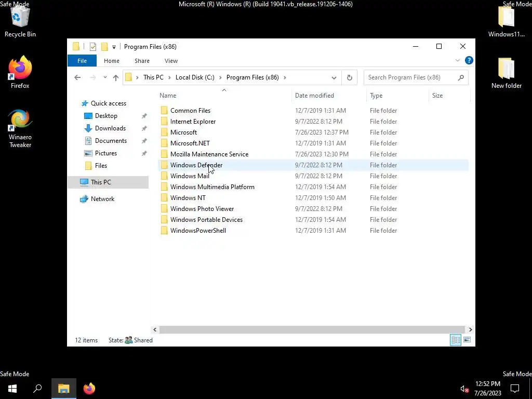Switch to Large icons view layout icon

click(467, 340)
